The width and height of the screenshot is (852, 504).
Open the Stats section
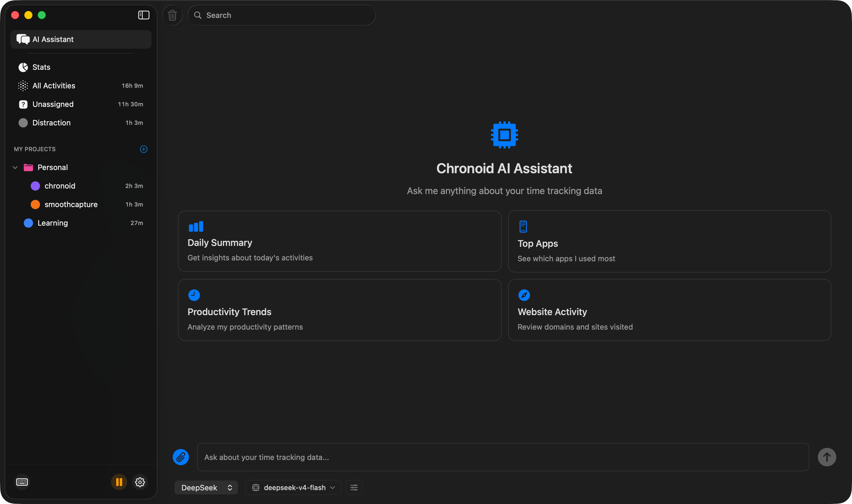click(81, 67)
